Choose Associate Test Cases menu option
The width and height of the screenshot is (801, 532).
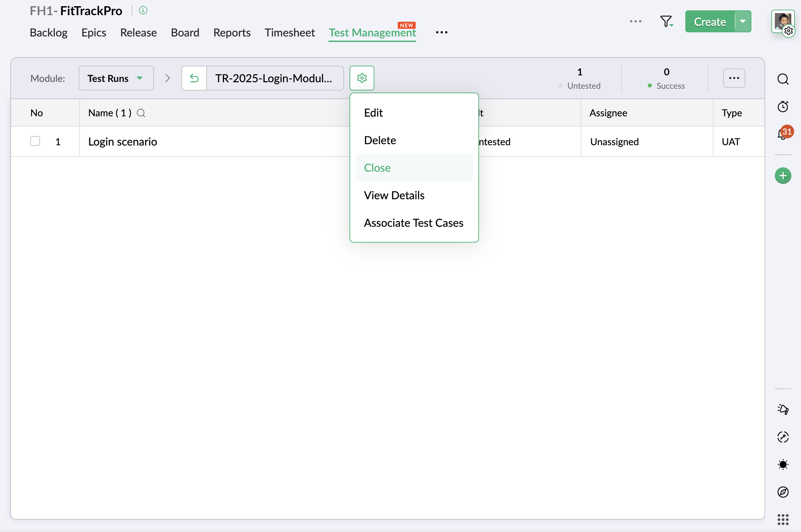[x=413, y=223]
